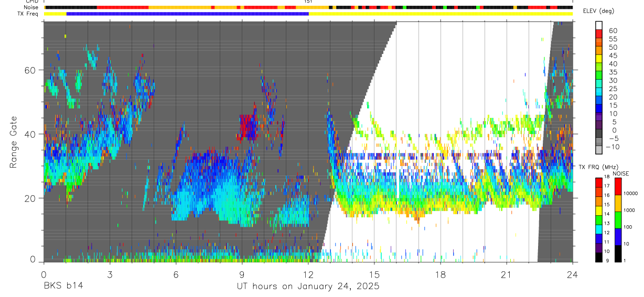
Task: Click x-axis tick label '18'
Action: (x=441, y=274)
